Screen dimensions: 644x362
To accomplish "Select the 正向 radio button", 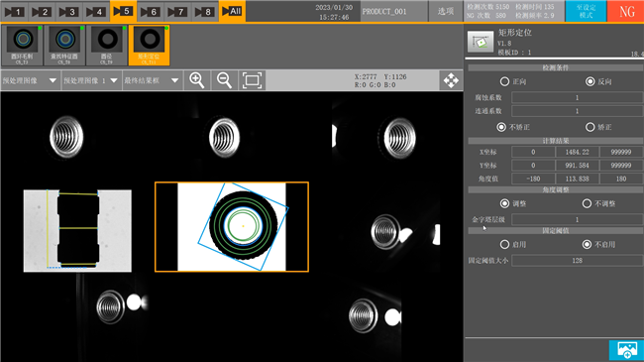I will click(504, 81).
